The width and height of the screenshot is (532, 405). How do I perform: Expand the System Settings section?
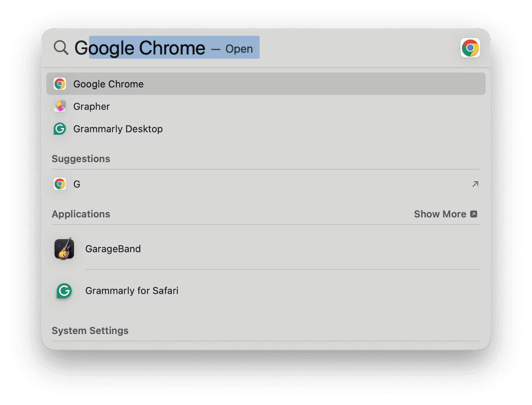tap(90, 331)
